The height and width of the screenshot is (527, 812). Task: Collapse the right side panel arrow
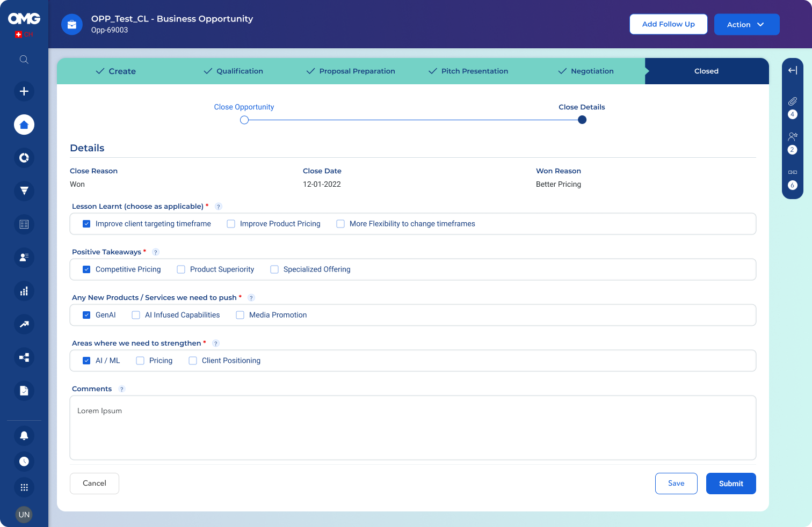[x=792, y=70]
